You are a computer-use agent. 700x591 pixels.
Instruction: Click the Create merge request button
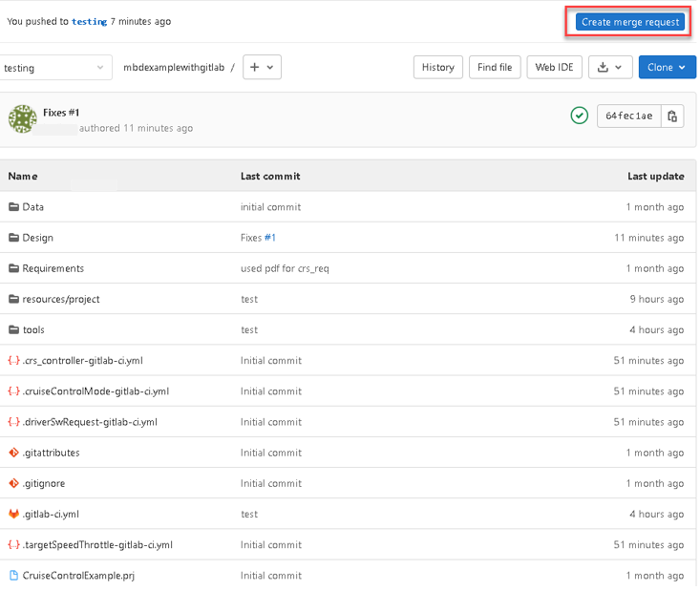click(629, 22)
